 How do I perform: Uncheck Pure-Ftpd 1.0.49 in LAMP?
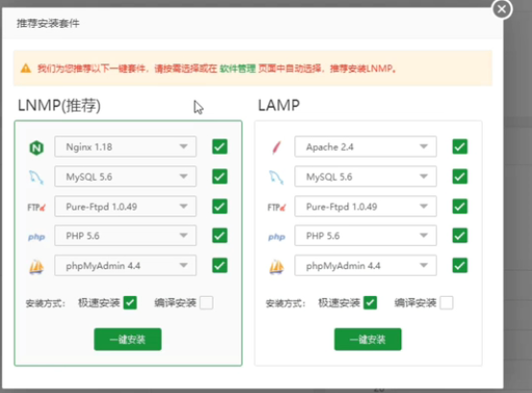click(460, 207)
